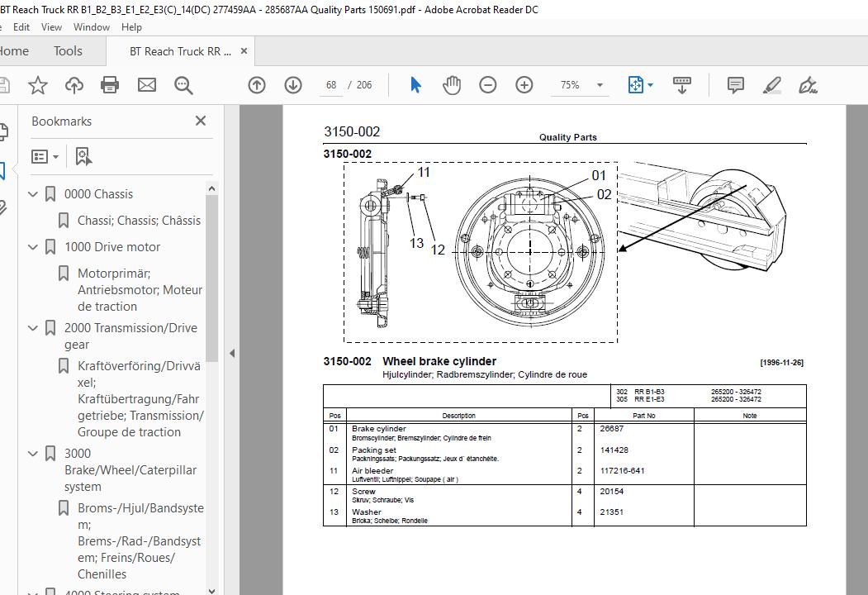Collapse the side panel with left arrow
Viewport: 868px width, 595px height.
point(232,354)
